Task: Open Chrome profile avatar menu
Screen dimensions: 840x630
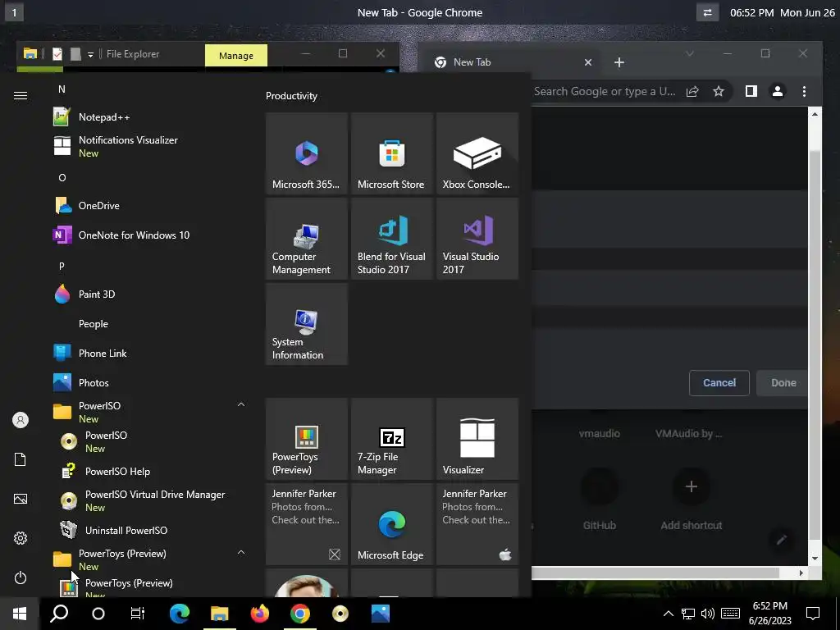Action: tap(778, 91)
